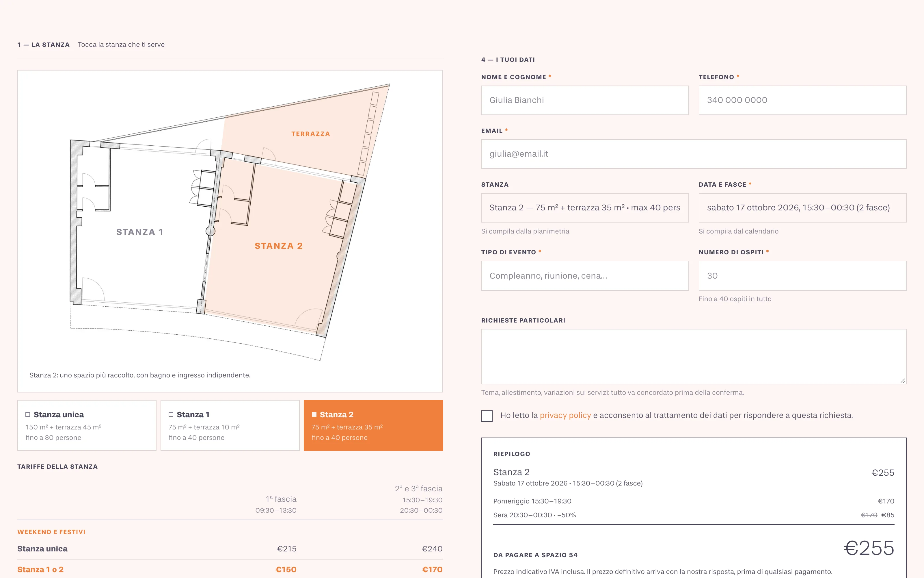Click the large €255 total amount
Image resolution: width=924 pixels, height=578 pixels.
(x=869, y=548)
